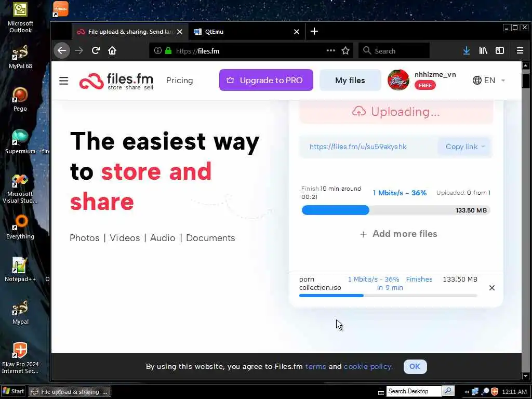Click Add more files
The height and width of the screenshot is (399, 532).
coord(398,234)
